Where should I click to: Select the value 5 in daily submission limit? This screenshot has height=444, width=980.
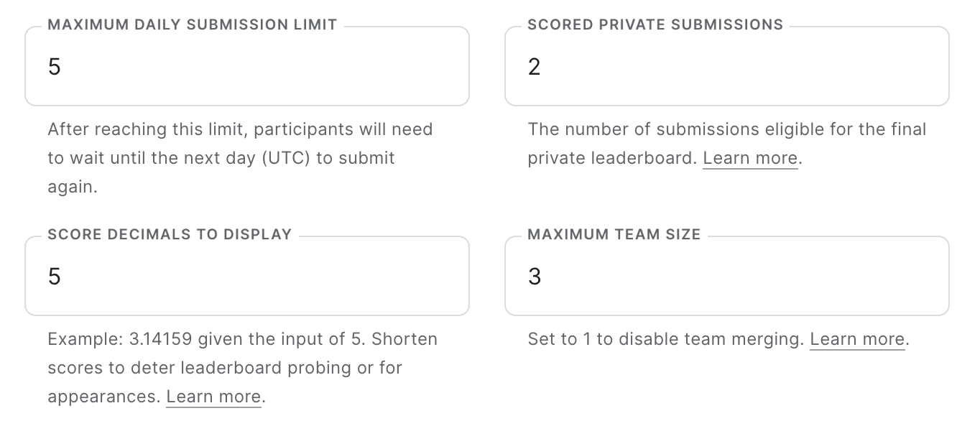pyautogui.click(x=55, y=66)
